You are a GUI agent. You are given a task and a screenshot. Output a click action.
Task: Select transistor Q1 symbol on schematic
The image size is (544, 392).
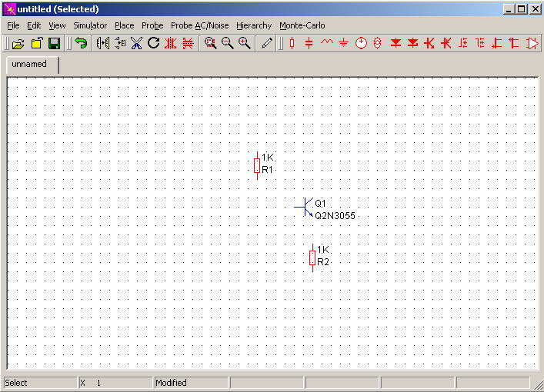click(x=304, y=207)
